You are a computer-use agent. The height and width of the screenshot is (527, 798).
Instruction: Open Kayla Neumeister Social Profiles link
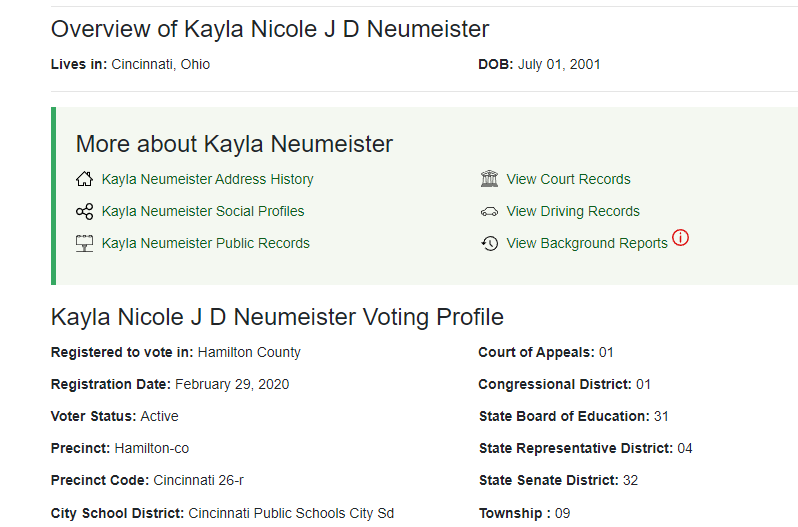[203, 211]
